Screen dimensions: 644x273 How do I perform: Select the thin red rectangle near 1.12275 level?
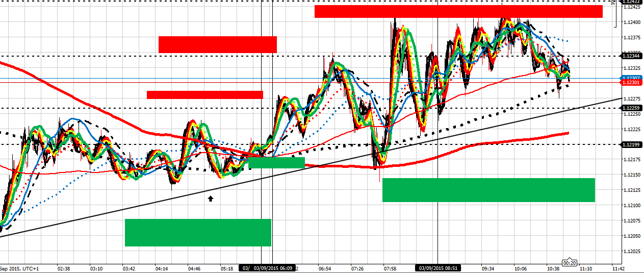click(x=205, y=94)
